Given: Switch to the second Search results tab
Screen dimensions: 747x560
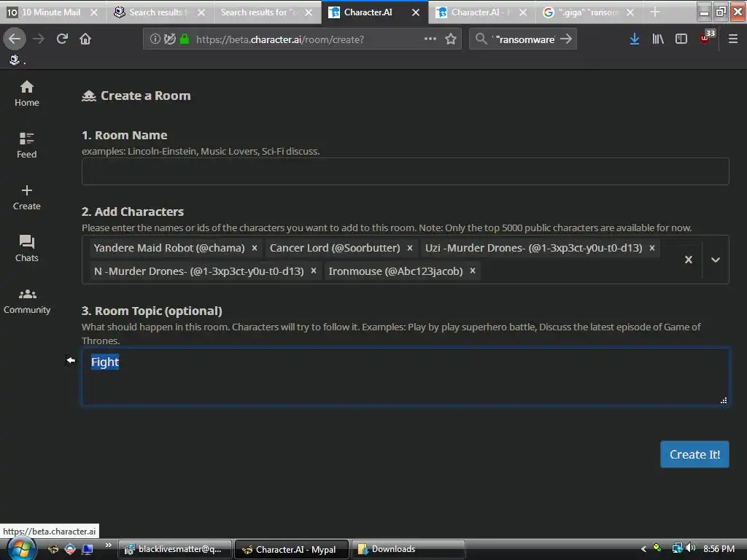Looking at the screenshot, I should point(259,12).
